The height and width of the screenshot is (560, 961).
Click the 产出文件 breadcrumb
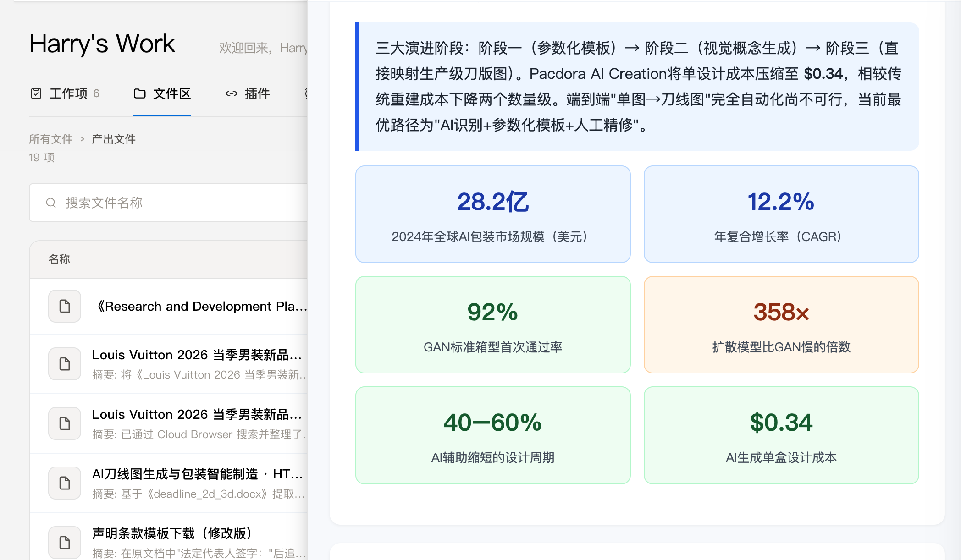click(114, 139)
